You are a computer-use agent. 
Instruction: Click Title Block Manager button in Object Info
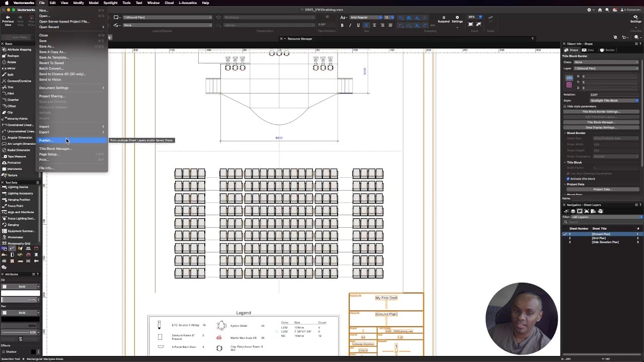(601, 122)
